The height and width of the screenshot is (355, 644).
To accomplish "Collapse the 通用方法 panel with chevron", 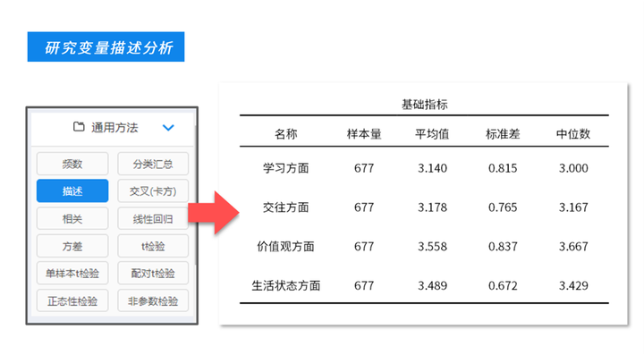I will click(168, 128).
